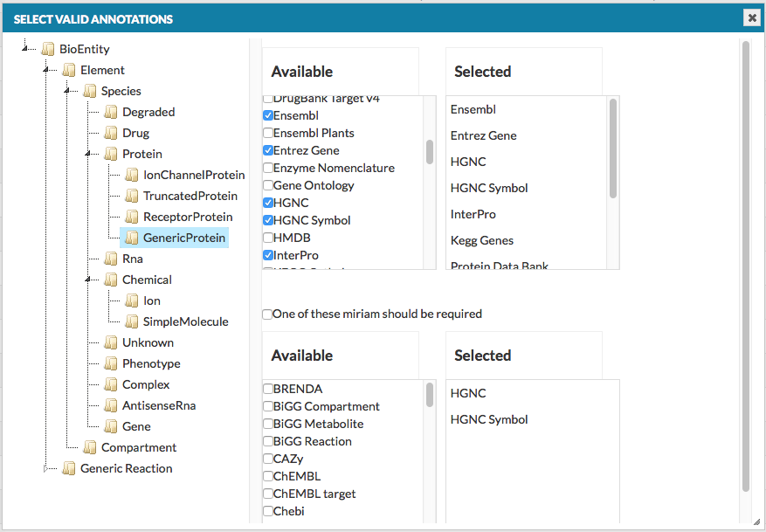Click HGNC Symbol in lower Selected list
The width and height of the screenshot is (766, 532).
[489, 419]
